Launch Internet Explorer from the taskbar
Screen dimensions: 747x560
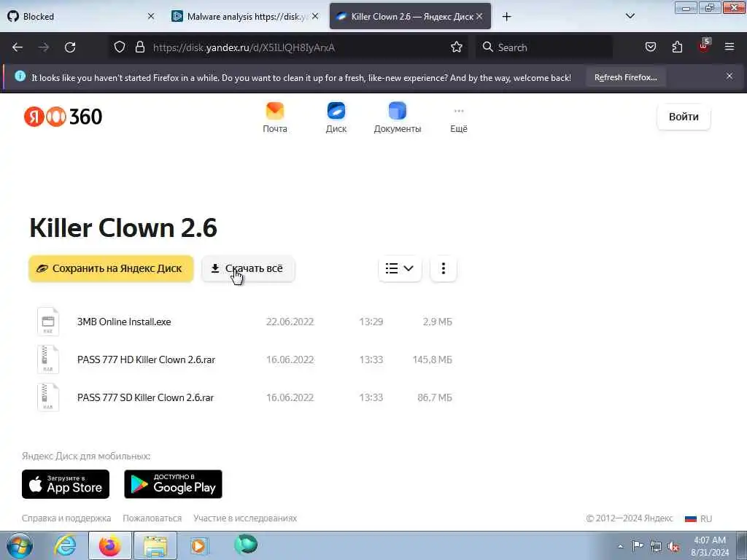[x=65, y=545]
